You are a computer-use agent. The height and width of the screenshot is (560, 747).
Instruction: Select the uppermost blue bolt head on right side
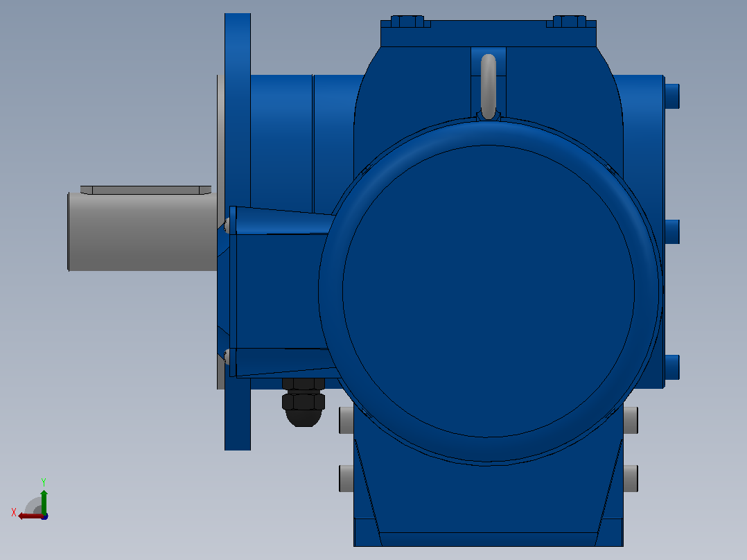671,96
